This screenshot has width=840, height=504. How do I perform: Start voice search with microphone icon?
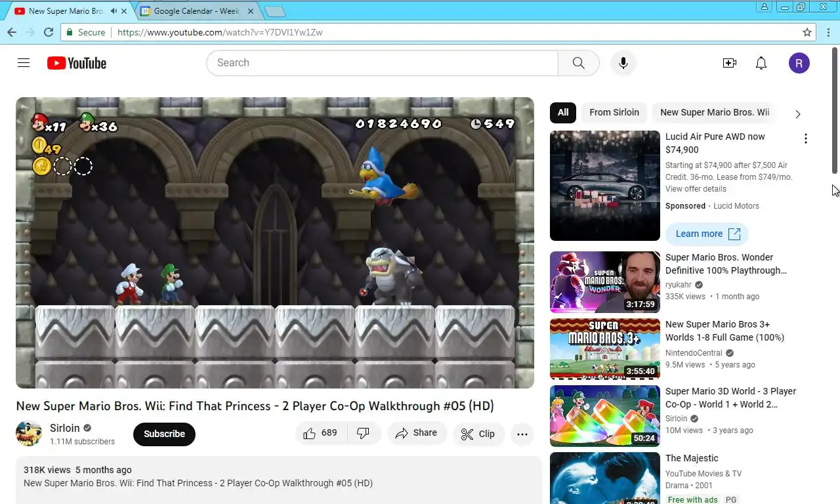pos(623,63)
